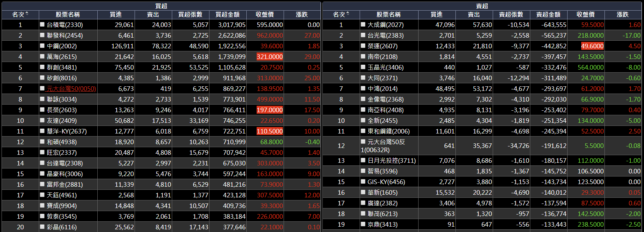Select the 和碩(4938) checkbox
The width and height of the screenshot is (644, 232).
42,141
